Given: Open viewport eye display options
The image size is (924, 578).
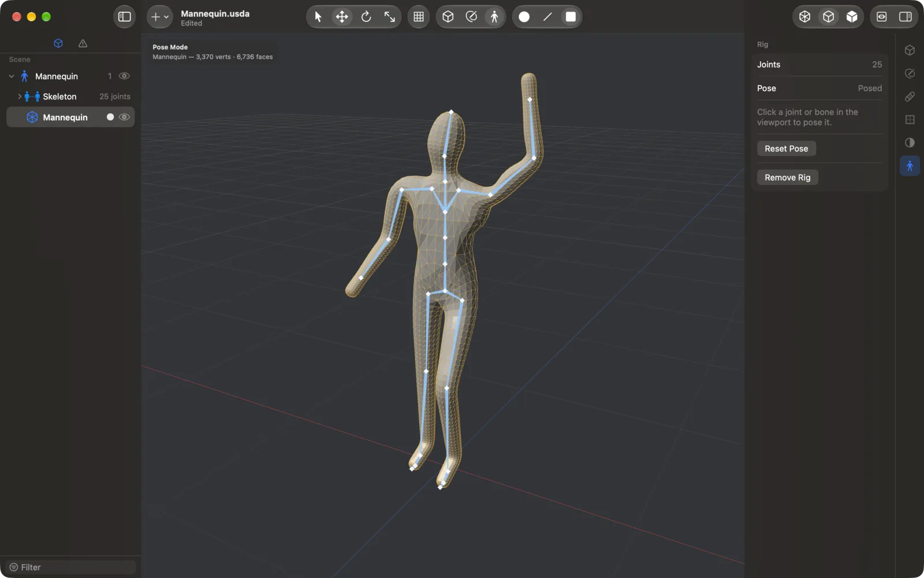Looking at the screenshot, I should (x=882, y=17).
